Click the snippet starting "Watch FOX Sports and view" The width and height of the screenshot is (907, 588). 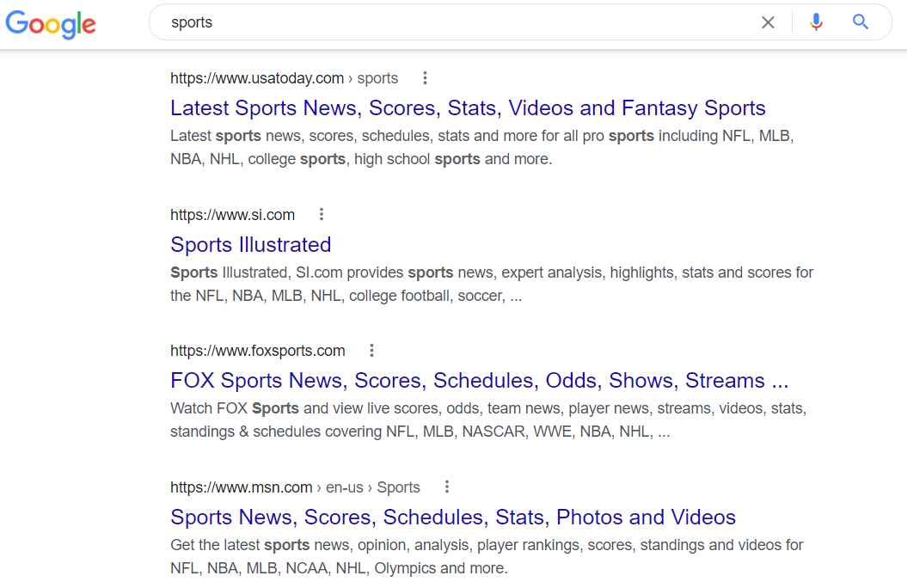(488, 420)
